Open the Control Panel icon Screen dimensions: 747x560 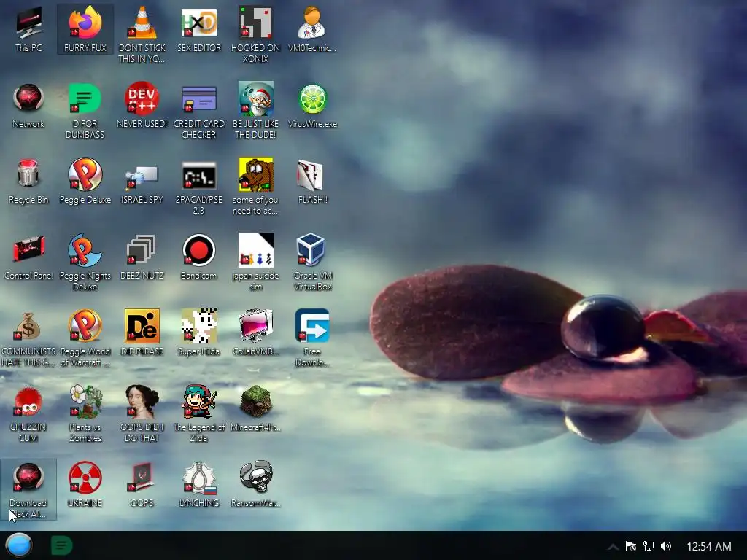coord(28,257)
